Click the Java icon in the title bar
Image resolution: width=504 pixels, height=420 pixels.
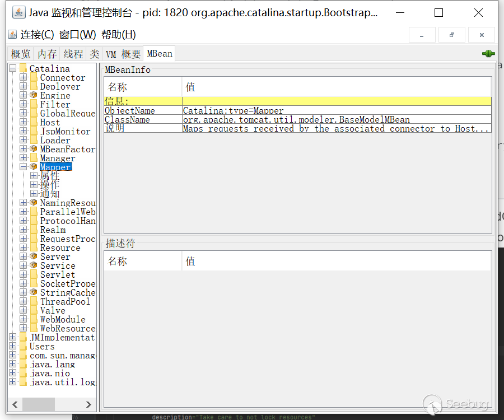coord(18,12)
